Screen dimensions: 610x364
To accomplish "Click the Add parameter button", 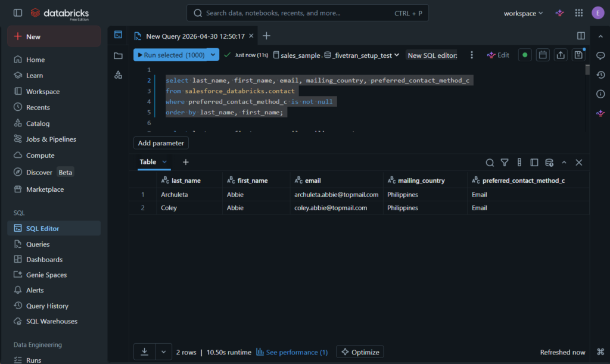I will pyautogui.click(x=161, y=143).
